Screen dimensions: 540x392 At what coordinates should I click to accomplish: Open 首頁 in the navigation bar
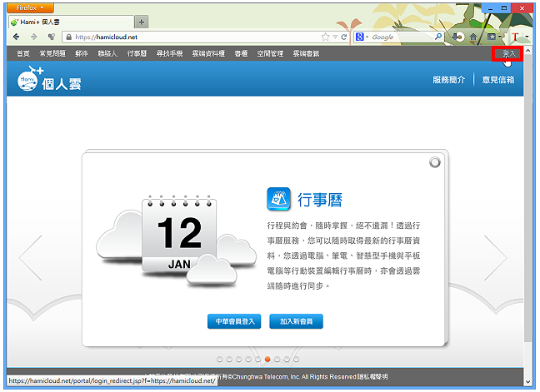tap(23, 53)
